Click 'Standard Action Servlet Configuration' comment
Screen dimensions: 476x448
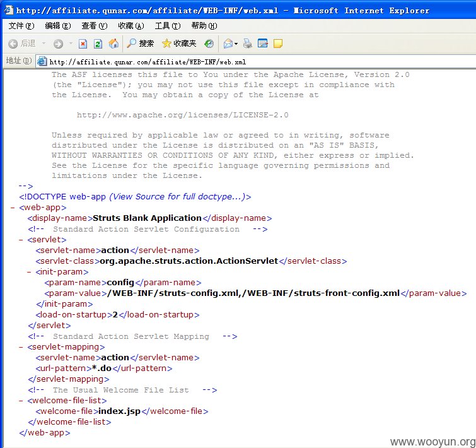pyautogui.click(x=146, y=229)
